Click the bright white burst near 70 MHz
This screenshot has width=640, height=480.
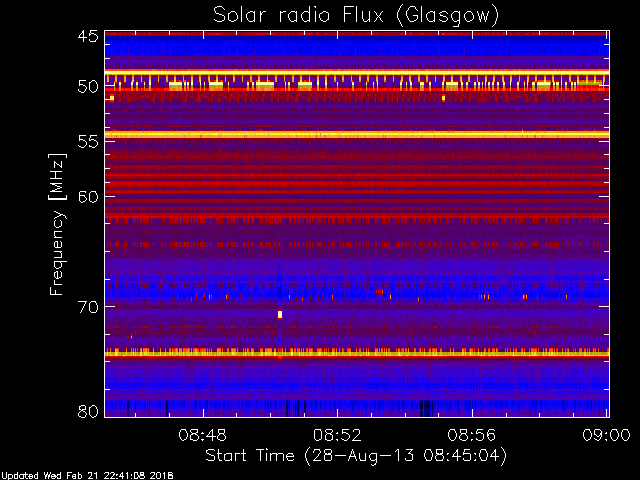(x=280, y=314)
